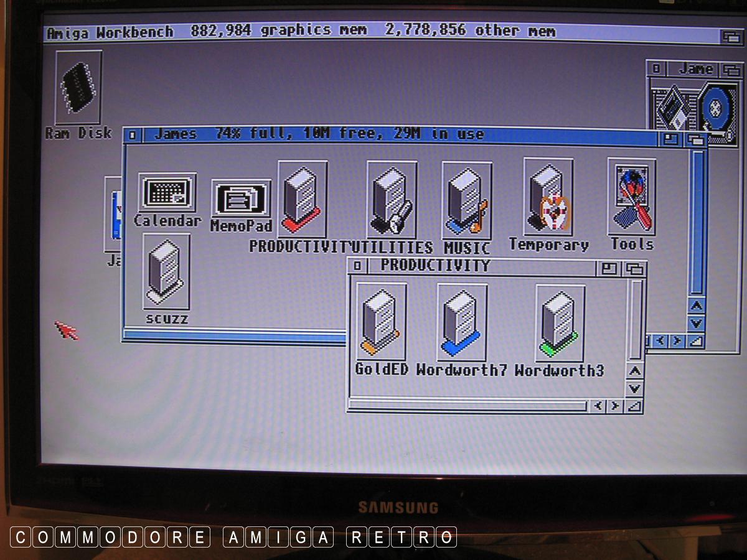Toggle zoom gadget of PRODUCTIVITY window

coord(609,268)
